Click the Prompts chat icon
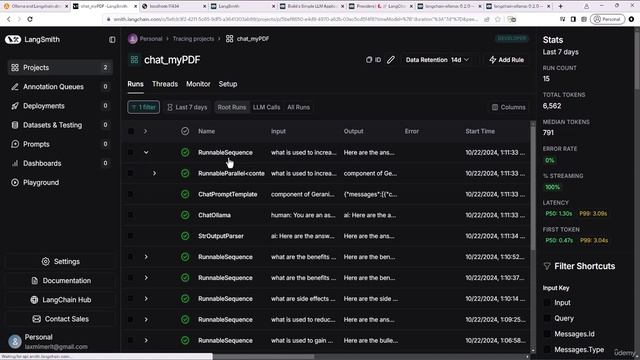The width and height of the screenshot is (640, 360). (15, 144)
